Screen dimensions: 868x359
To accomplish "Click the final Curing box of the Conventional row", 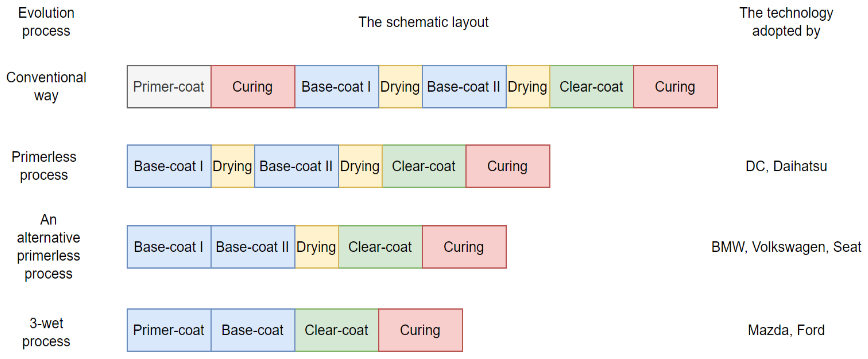I will [x=675, y=87].
